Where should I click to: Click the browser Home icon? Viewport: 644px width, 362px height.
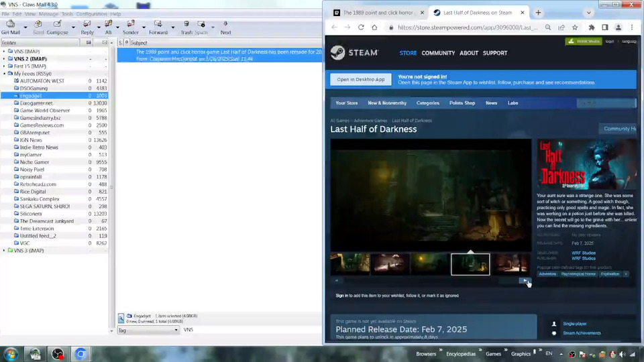point(374,27)
